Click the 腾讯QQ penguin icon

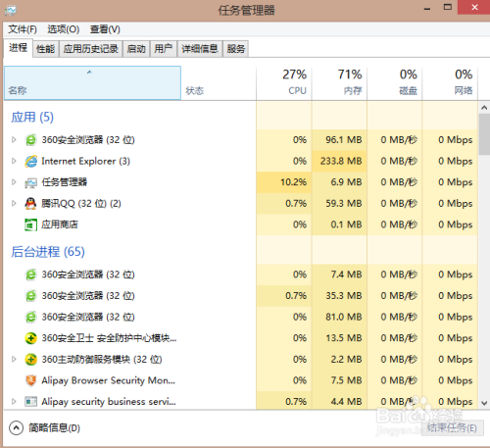[30, 204]
